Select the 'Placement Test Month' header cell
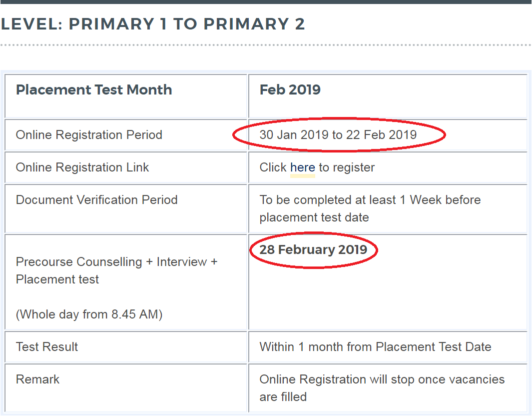Viewport: 532px width, 416px height. click(126, 96)
